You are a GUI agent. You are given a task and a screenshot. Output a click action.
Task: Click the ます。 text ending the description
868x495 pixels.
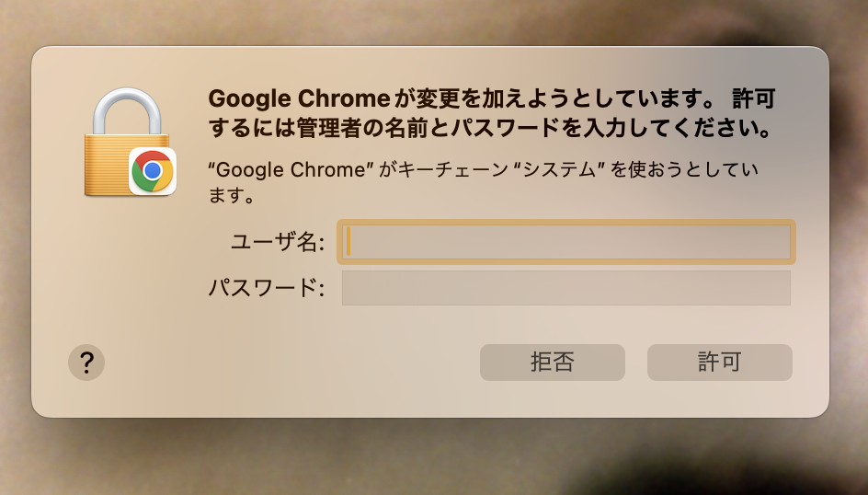[x=232, y=195]
